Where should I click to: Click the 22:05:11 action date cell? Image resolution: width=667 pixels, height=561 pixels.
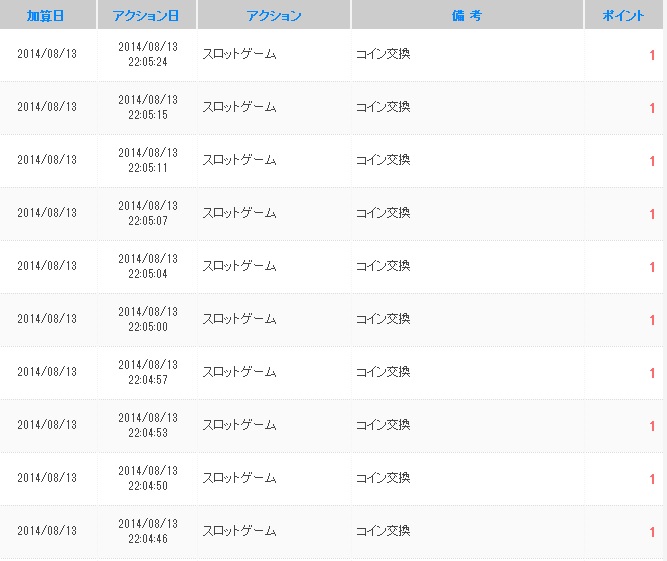pos(148,167)
